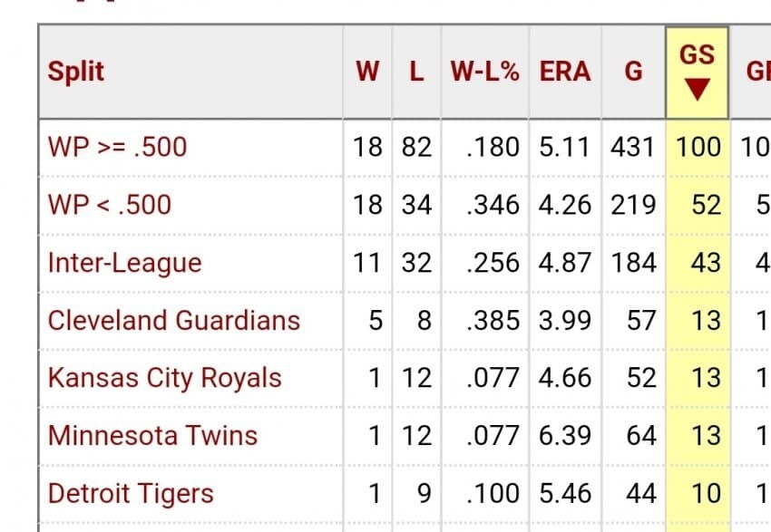
Task: Open the Cleveland Guardians split
Action: click(x=173, y=320)
